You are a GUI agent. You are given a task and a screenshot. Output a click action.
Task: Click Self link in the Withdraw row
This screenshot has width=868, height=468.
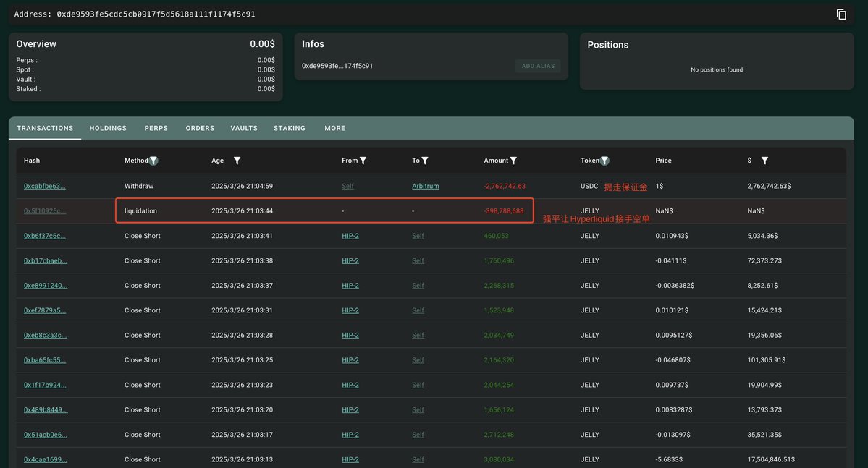pos(347,186)
